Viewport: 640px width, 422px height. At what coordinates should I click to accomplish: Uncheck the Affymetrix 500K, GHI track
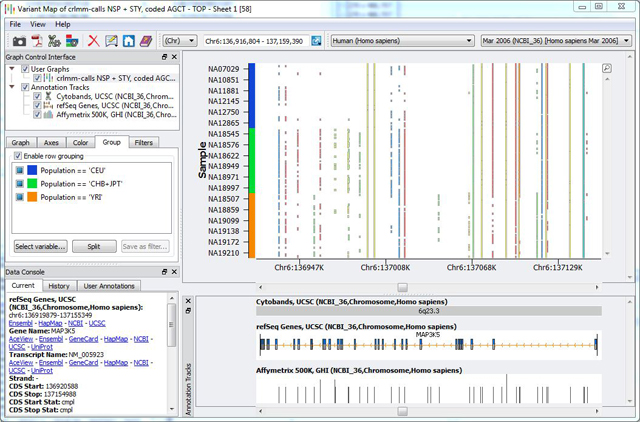37,115
